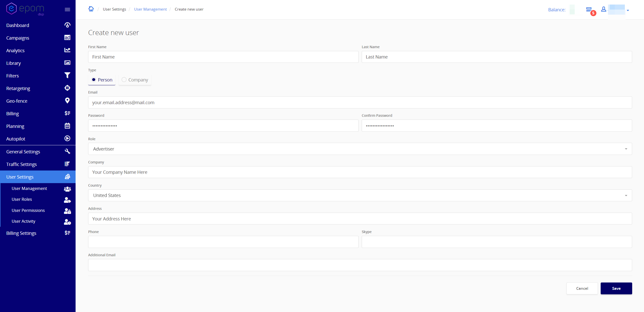This screenshot has width=644, height=312.
Task: Expand the Country dropdown showing United States
Action: coord(360,195)
